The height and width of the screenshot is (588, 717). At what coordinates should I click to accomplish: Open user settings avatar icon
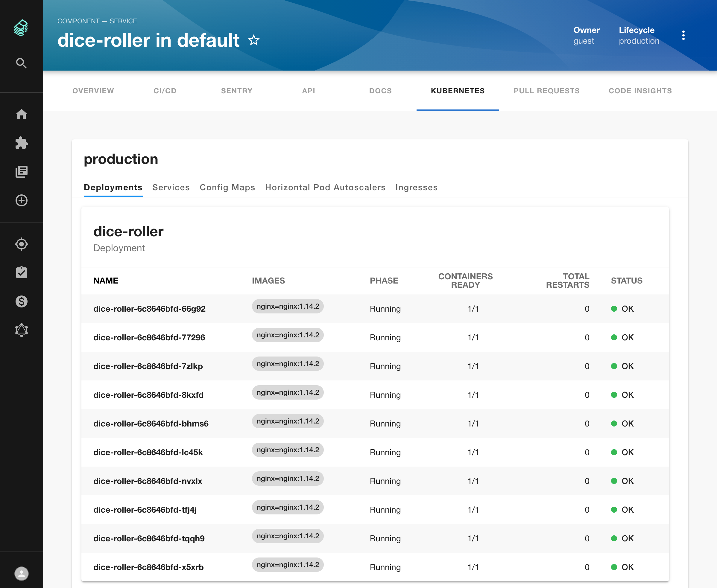(21, 573)
